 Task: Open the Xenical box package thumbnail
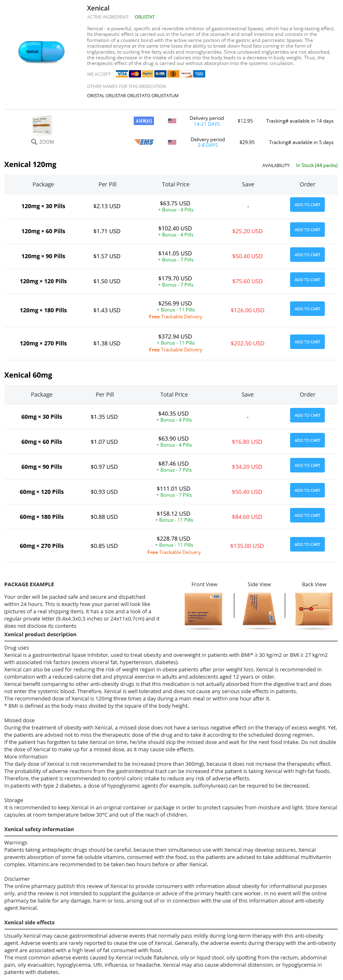(42, 125)
